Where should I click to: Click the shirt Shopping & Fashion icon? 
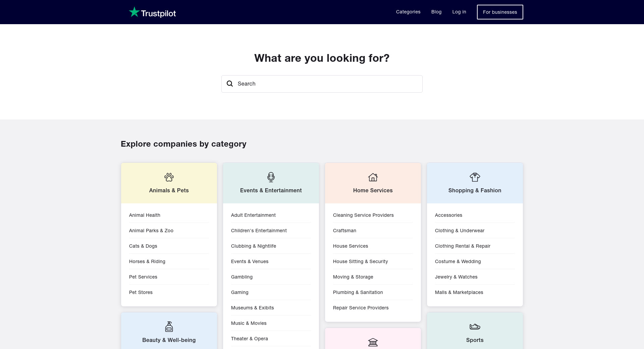[475, 177]
